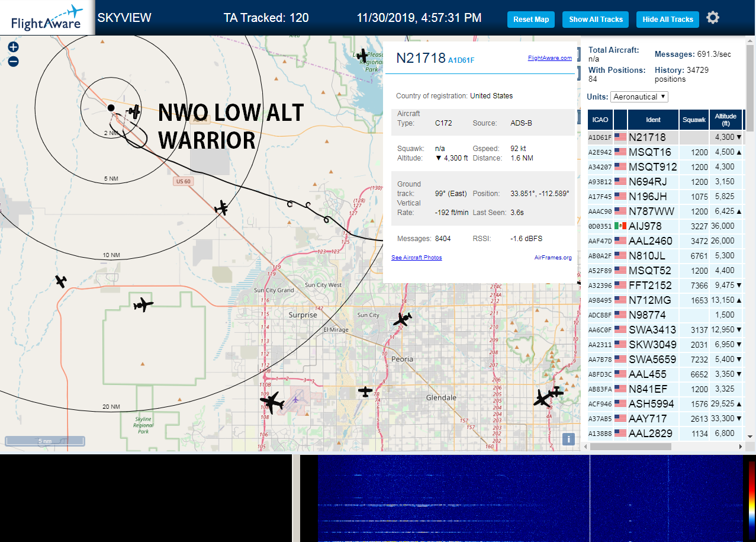Select AAY717 aircraft row
The image size is (756, 542).
pos(665,419)
